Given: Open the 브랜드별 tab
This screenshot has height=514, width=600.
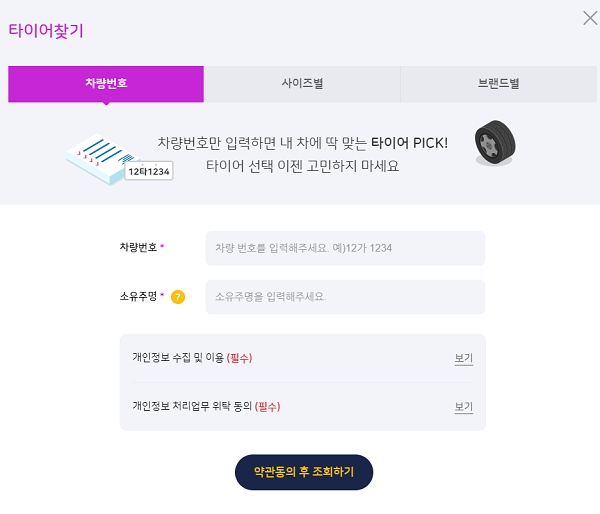Looking at the screenshot, I should coord(498,83).
